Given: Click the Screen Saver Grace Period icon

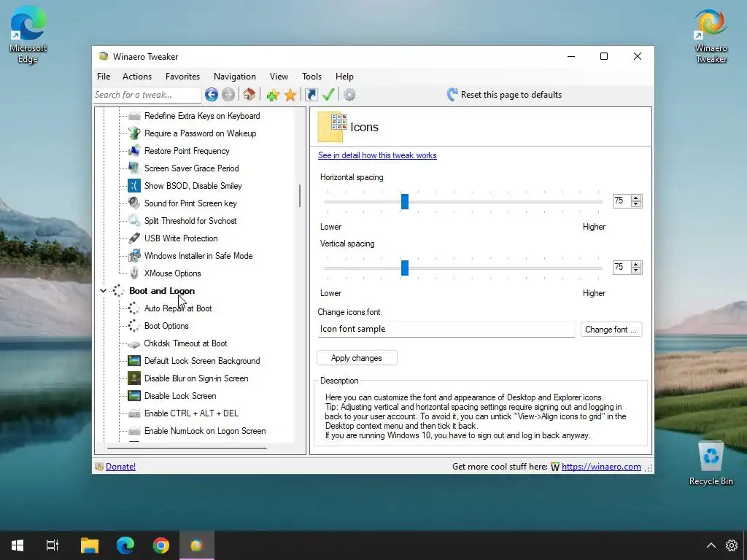Looking at the screenshot, I should 134,168.
